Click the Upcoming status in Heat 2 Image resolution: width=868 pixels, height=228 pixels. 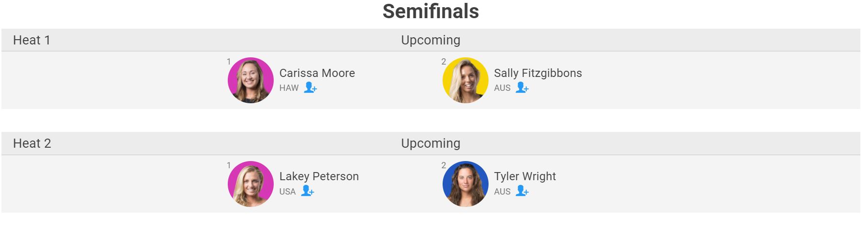point(430,143)
